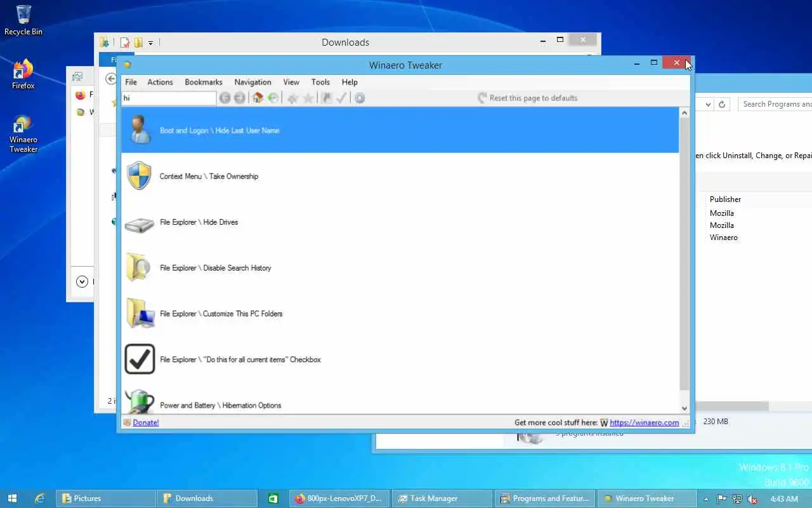Expand the circled chevron in Task Manager window
Viewport: 812px width, 508px height.
point(82,281)
